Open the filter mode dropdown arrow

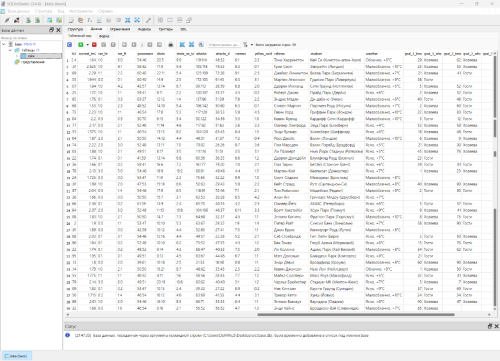pyautogui.click(x=252, y=44)
